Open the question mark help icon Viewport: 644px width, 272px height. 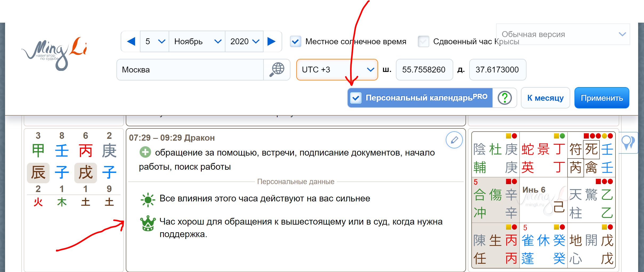[505, 98]
